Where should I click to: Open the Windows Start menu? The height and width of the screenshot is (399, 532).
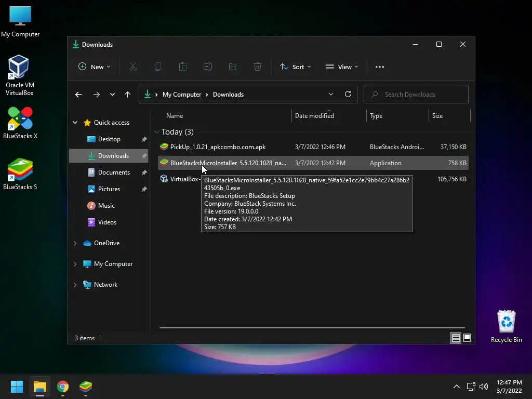[17, 387]
